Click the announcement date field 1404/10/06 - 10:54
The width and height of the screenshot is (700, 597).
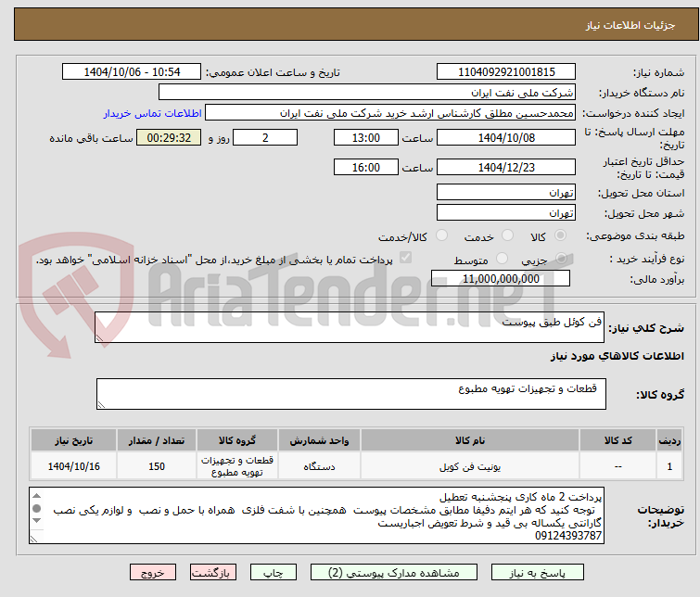click(132, 72)
